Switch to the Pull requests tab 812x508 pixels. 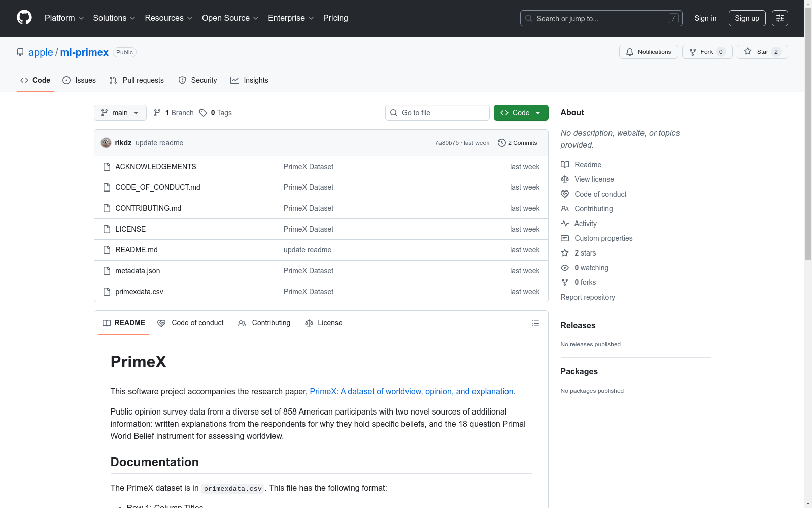137,80
